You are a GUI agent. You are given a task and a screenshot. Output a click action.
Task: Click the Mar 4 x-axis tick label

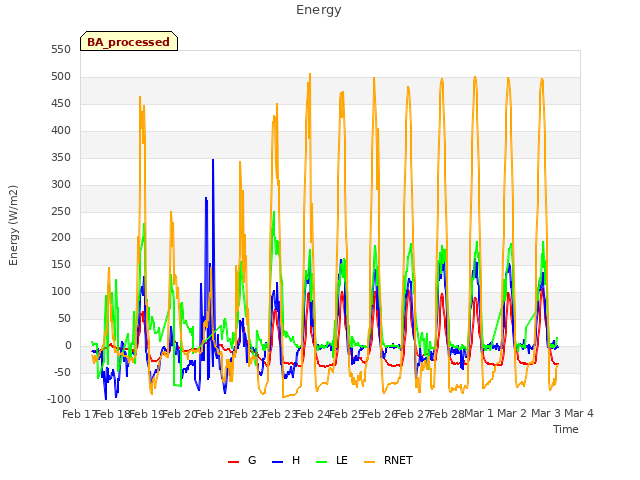point(579,413)
